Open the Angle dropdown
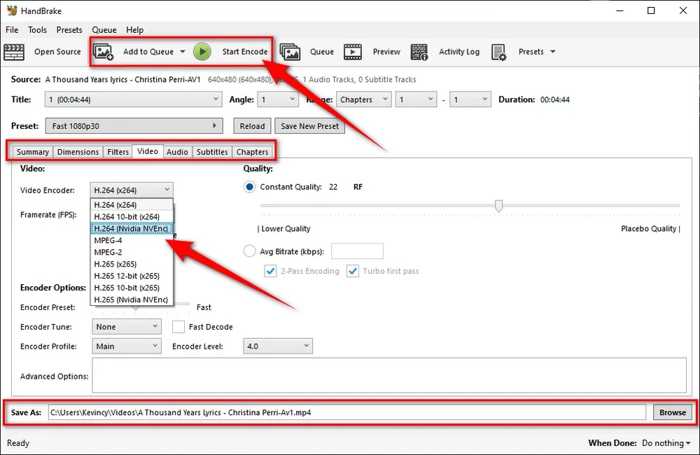700x455 pixels. point(278,99)
